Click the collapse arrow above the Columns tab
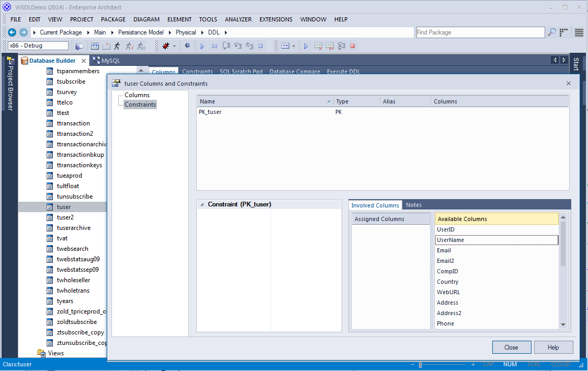This screenshot has height=371, width=588. 141,70
